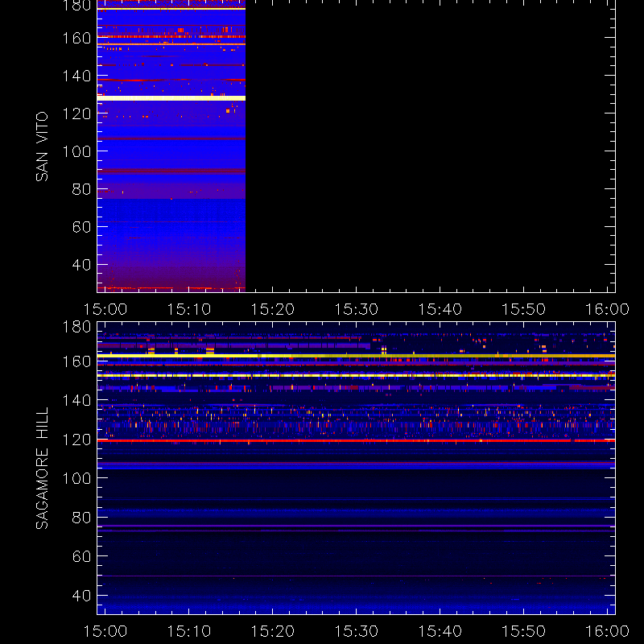The width and height of the screenshot is (644, 644).
Task: Choose the 180 label on Sagamore Hill axis
Action: click(x=76, y=327)
